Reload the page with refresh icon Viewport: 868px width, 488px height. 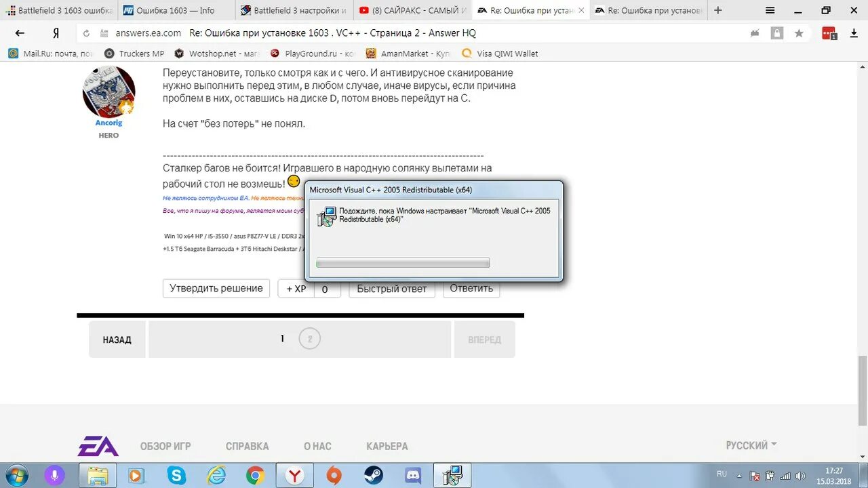(x=85, y=33)
